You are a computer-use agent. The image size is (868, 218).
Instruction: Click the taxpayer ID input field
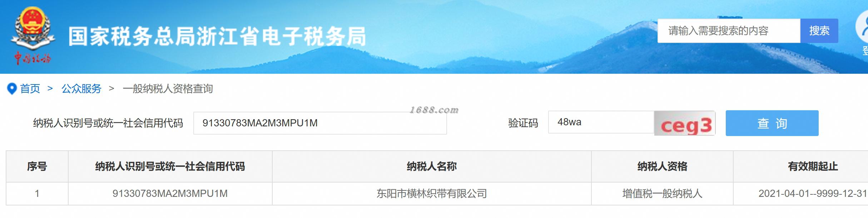tap(320, 123)
